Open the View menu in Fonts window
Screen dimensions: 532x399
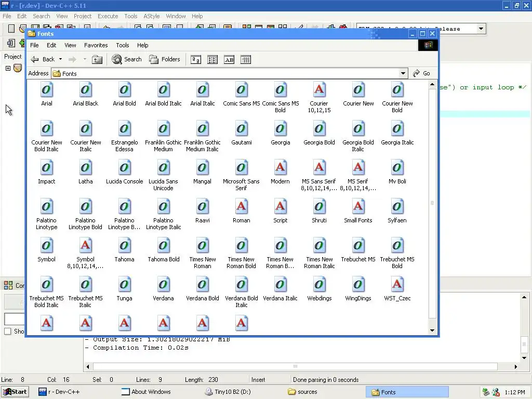click(70, 45)
